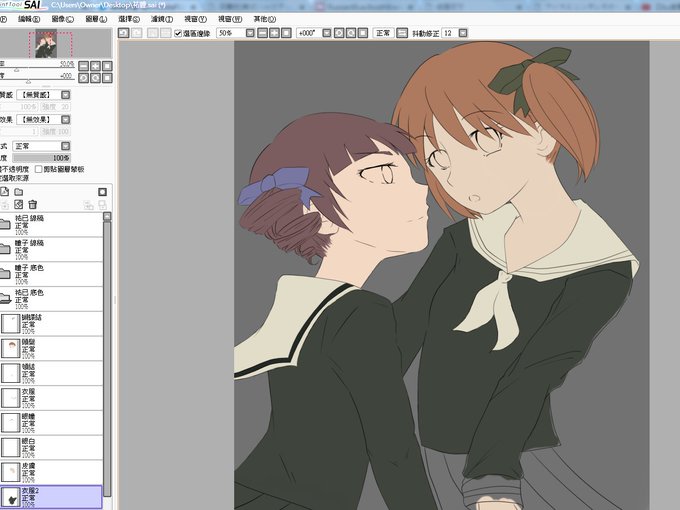
Task: Click the toolbar rotate clockwise icon
Action: click(351, 33)
